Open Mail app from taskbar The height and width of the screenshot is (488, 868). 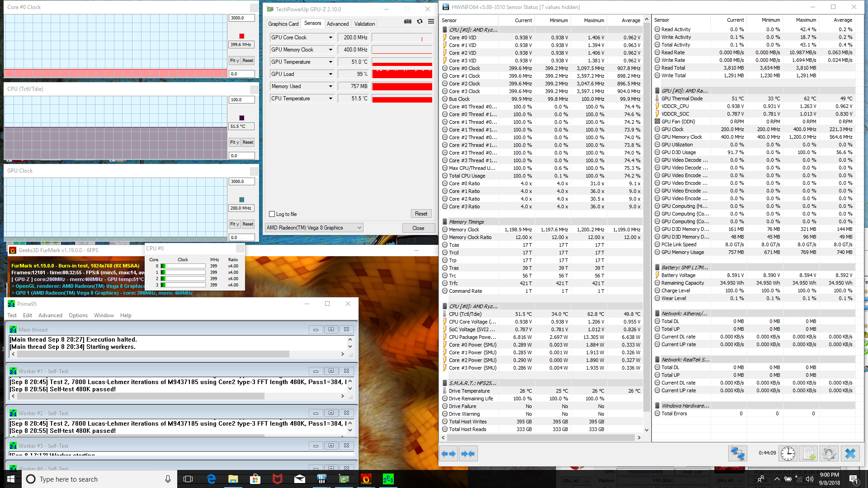pos(300,479)
